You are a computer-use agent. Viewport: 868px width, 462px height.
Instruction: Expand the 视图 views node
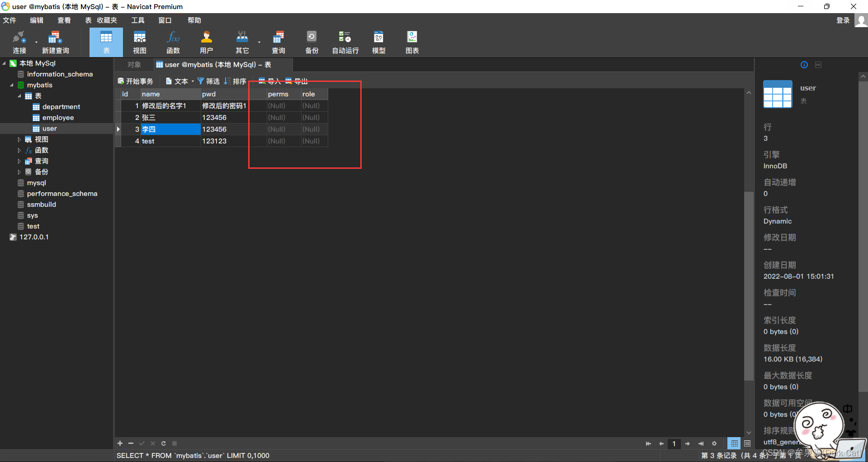pyautogui.click(x=19, y=139)
